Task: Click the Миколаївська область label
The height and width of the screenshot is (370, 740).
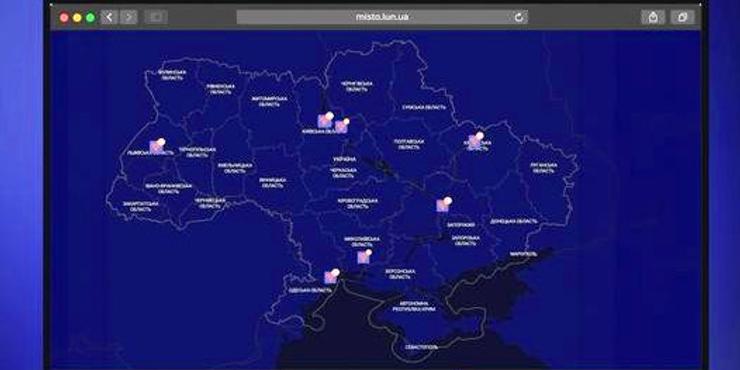Action: click(x=362, y=242)
